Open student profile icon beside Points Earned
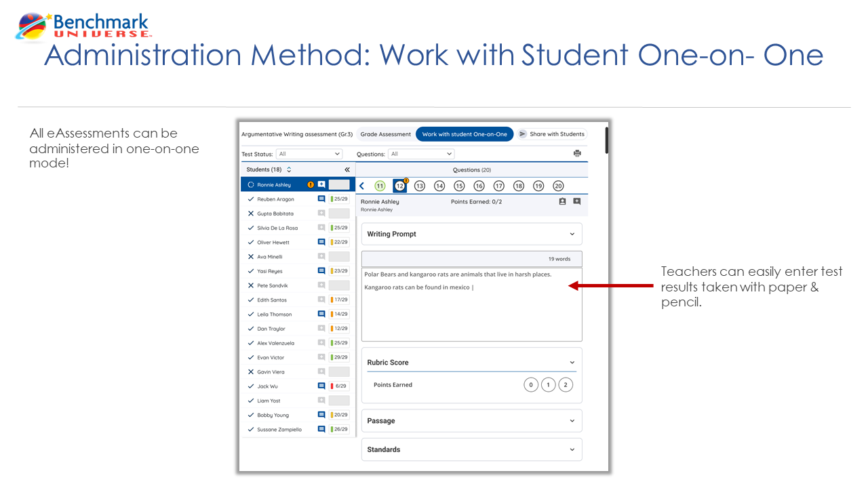The image size is (868, 488). (562, 201)
